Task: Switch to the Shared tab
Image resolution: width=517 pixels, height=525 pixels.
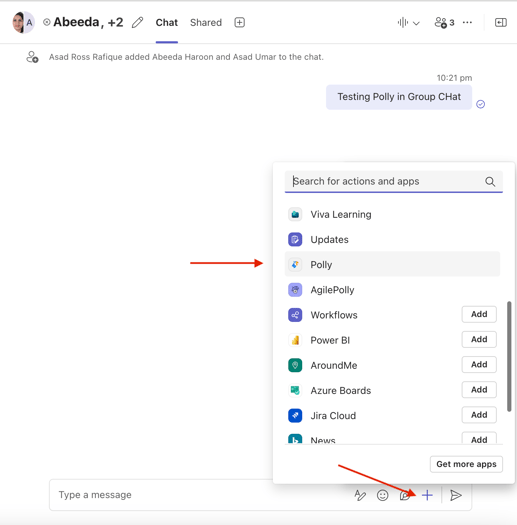Action: point(206,22)
